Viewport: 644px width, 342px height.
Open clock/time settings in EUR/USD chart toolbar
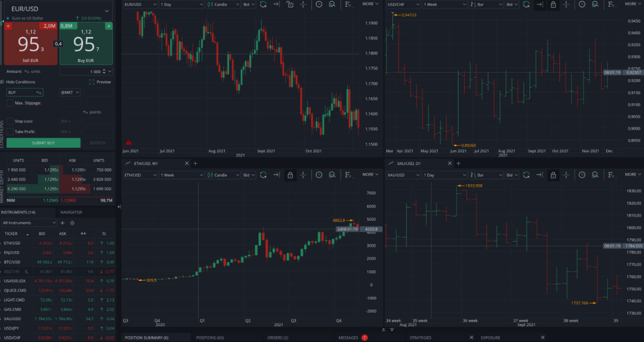pyautogui.click(x=319, y=4)
